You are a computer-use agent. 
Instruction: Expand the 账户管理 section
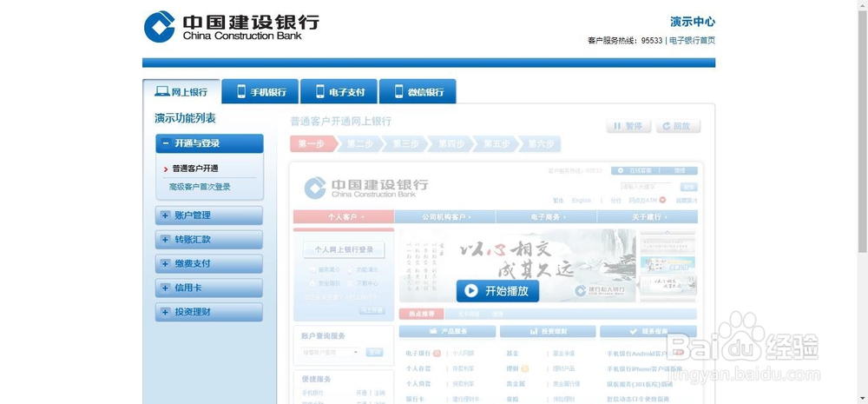coord(209,215)
